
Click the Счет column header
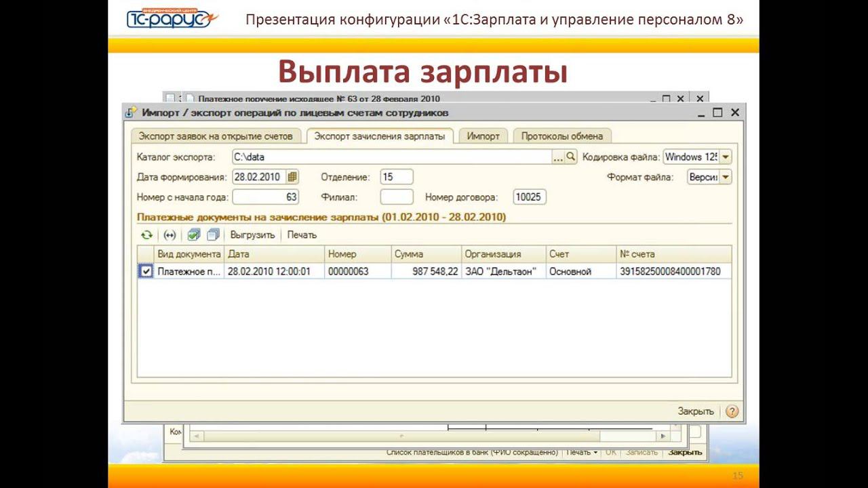(x=581, y=254)
